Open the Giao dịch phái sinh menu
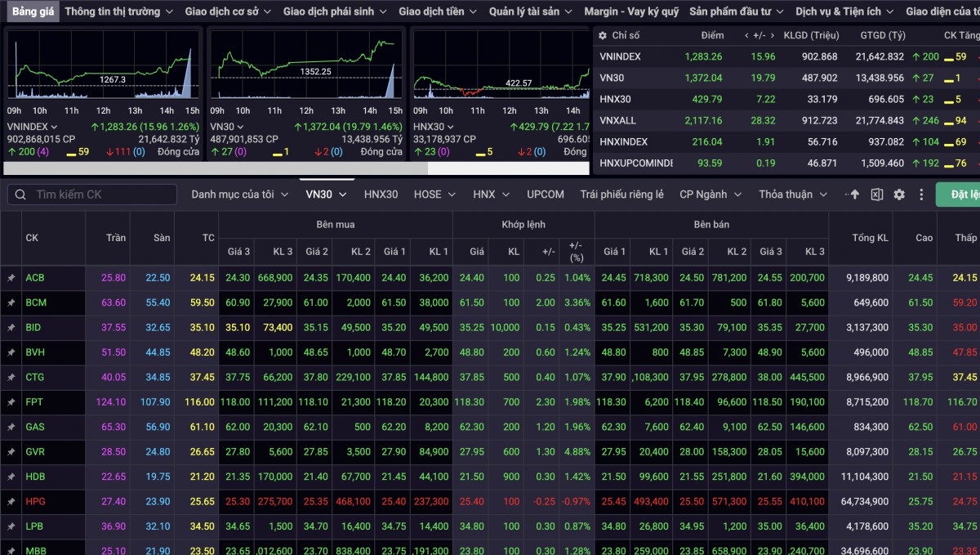The image size is (980, 555). [335, 11]
